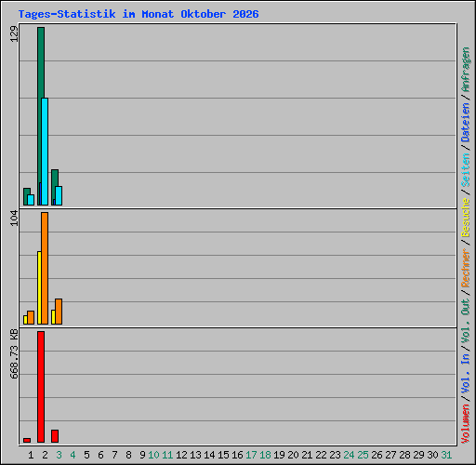Click day label 27 on the x-axis
The width and height of the screenshot is (476, 465).
(390, 455)
